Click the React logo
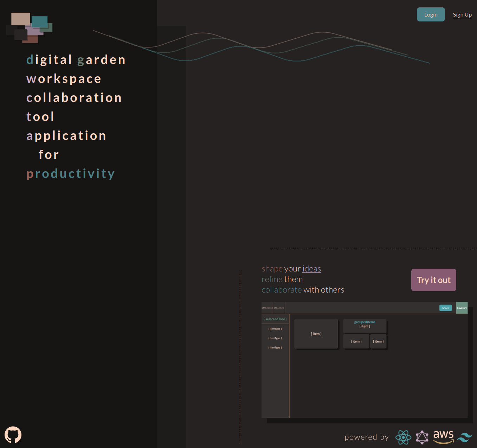477x448 pixels. pyautogui.click(x=403, y=437)
